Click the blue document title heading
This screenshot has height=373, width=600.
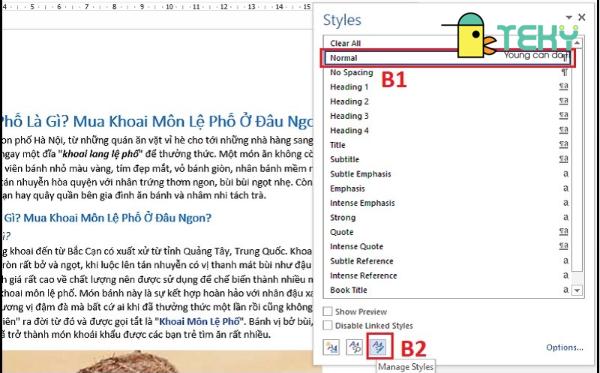click(x=157, y=122)
